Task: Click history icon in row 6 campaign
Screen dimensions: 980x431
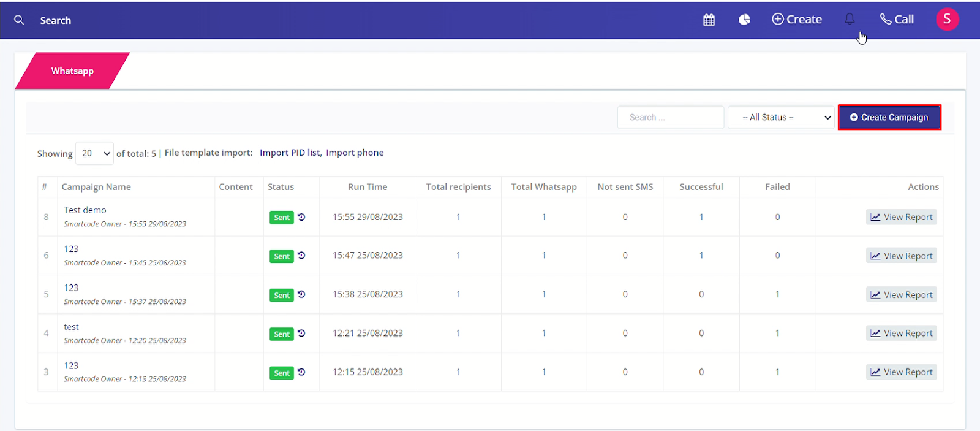Action: [x=301, y=255]
